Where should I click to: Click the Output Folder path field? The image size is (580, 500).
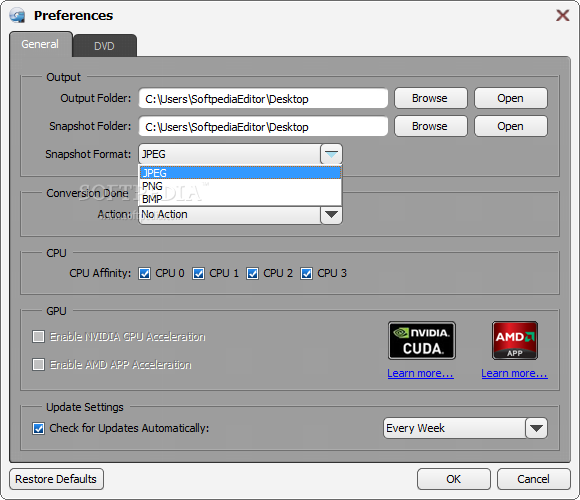coord(263,98)
